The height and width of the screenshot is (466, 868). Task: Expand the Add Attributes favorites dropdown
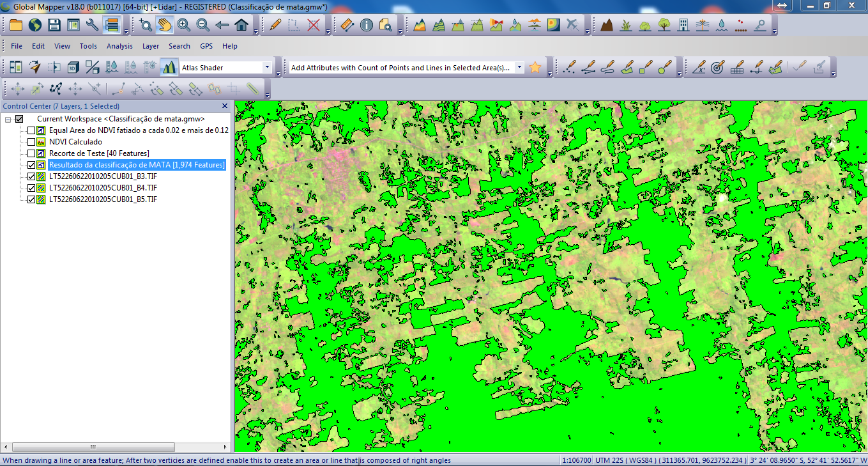click(519, 67)
